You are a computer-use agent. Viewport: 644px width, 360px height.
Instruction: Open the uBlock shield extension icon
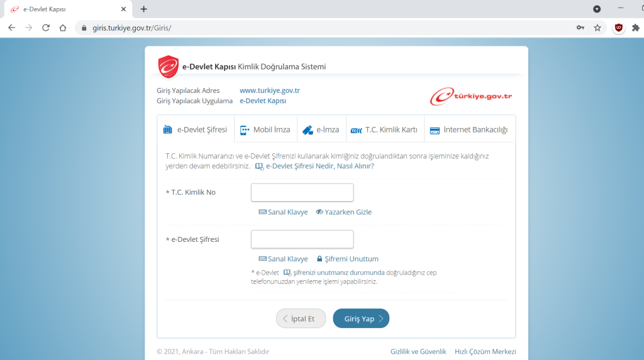[619, 28]
